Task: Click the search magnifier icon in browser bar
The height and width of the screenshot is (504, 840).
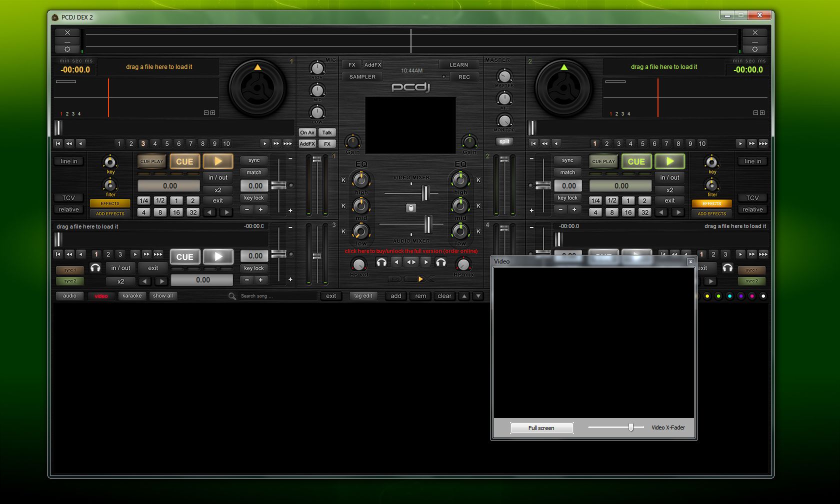Action: point(232,296)
